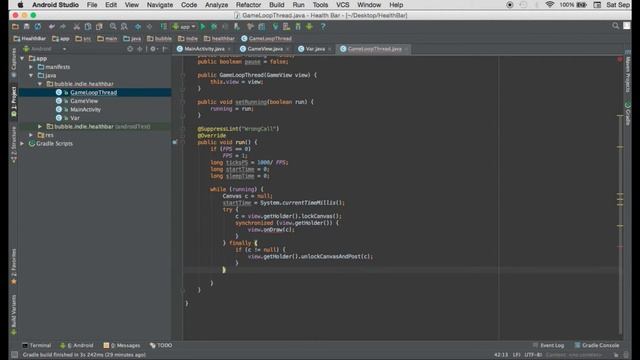Screen dimensions: 640x360
Task: Open the Terminal tool window
Action: (37, 346)
